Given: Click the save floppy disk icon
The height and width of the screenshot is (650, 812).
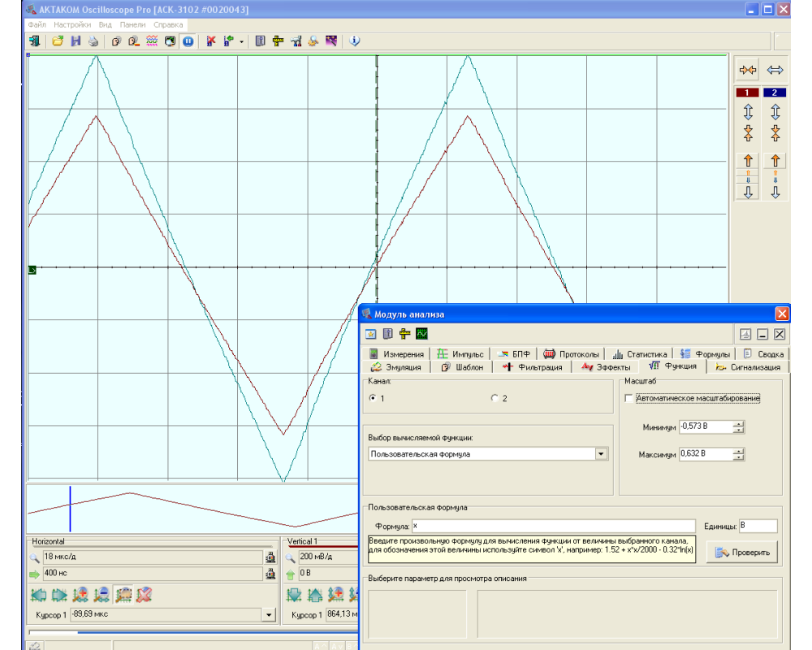Looking at the screenshot, I should 76,41.
